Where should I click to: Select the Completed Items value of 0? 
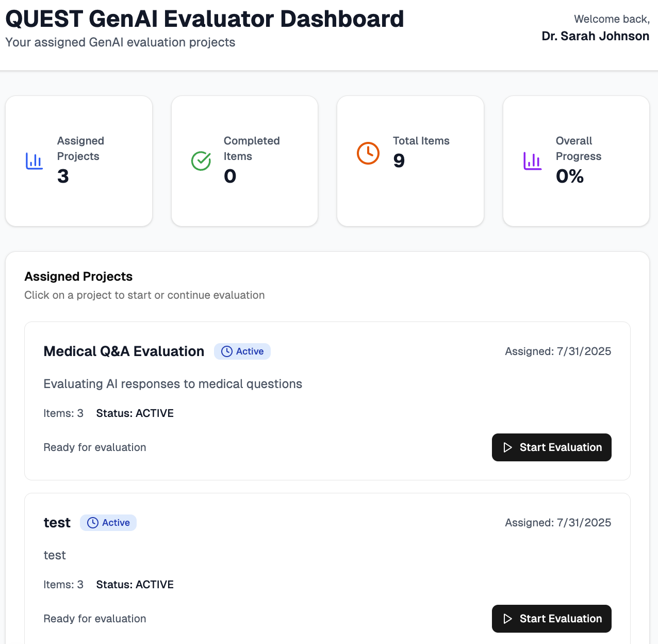click(230, 176)
